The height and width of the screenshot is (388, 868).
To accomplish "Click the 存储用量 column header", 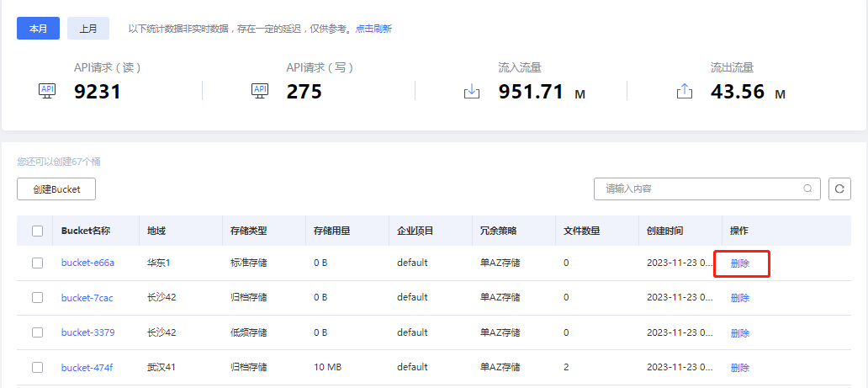I will [x=331, y=231].
